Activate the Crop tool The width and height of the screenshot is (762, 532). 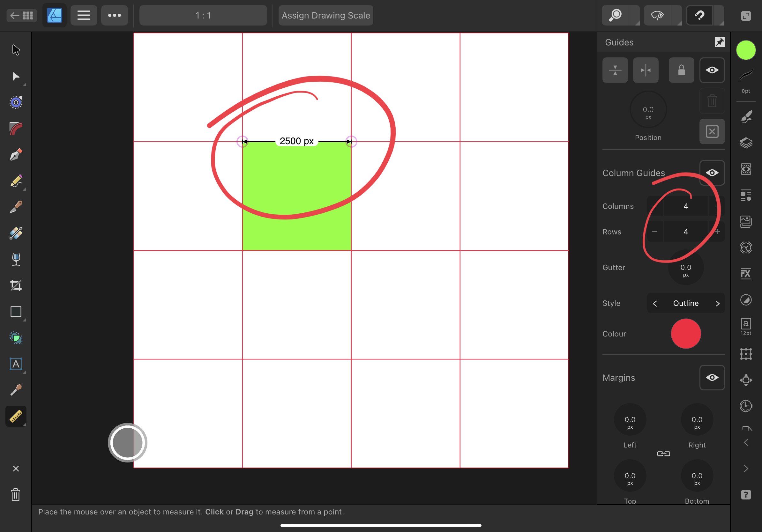(16, 285)
